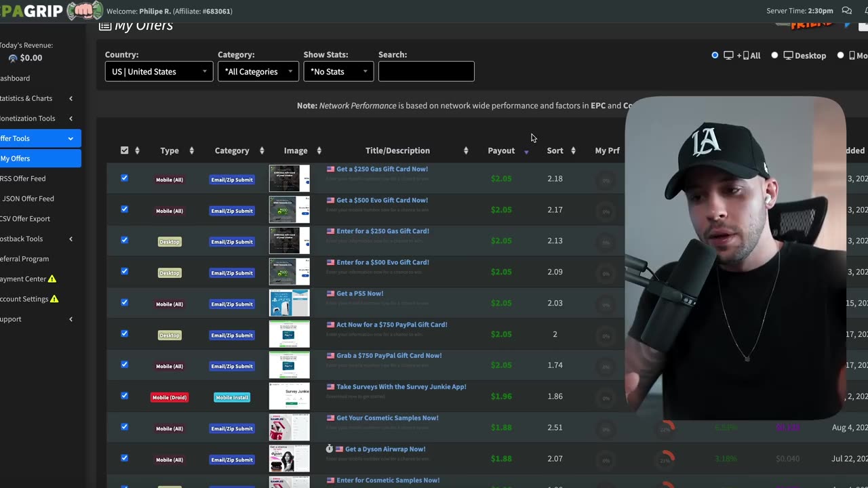
Task: Click the sort arrows on Image column
Action: [319, 150]
